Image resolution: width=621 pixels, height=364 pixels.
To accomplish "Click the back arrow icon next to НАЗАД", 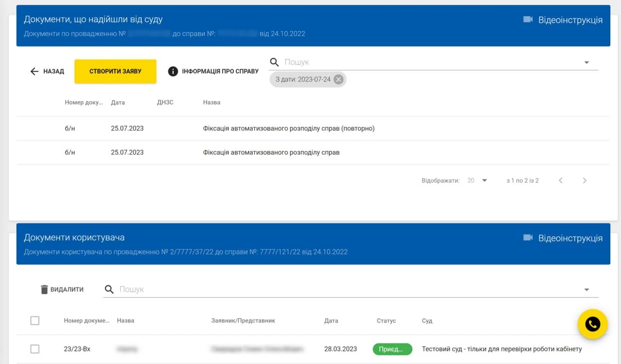I will pos(34,71).
